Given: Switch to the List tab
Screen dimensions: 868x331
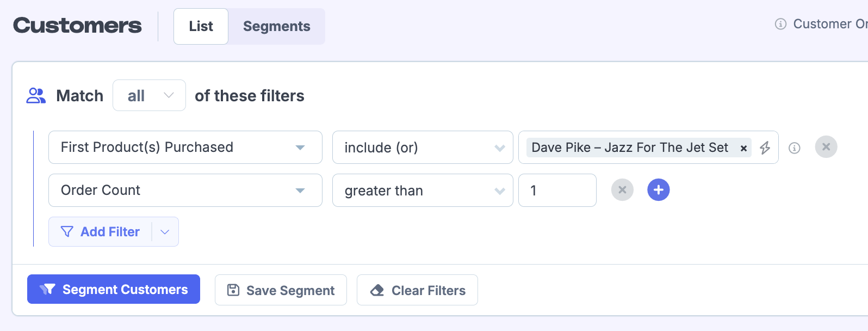Looking at the screenshot, I should [x=201, y=26].
